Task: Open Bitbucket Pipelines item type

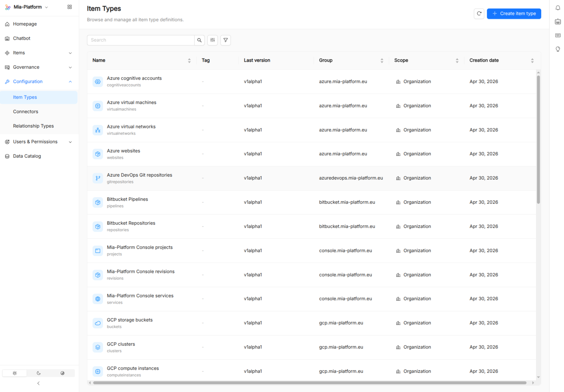Action: tap(128, 199)
